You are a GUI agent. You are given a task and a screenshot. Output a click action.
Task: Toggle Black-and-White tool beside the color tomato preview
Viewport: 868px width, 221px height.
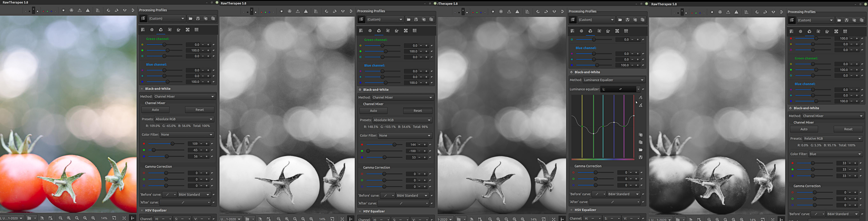[142, 89]
